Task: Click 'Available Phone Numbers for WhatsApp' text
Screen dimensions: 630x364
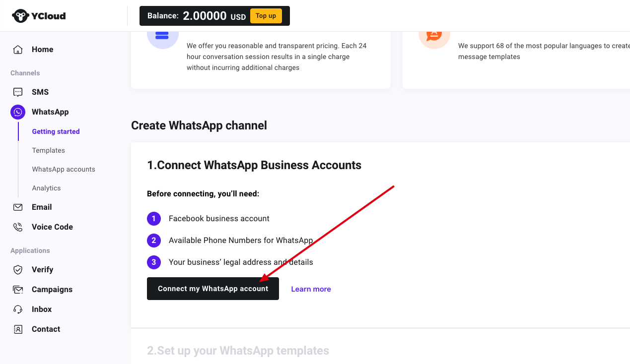Action: click(241, 241)
